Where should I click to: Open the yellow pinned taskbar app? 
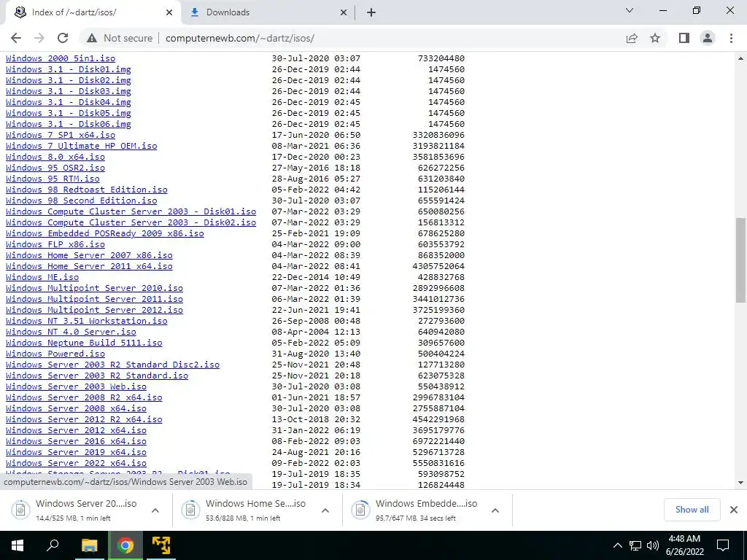point(161,545)
